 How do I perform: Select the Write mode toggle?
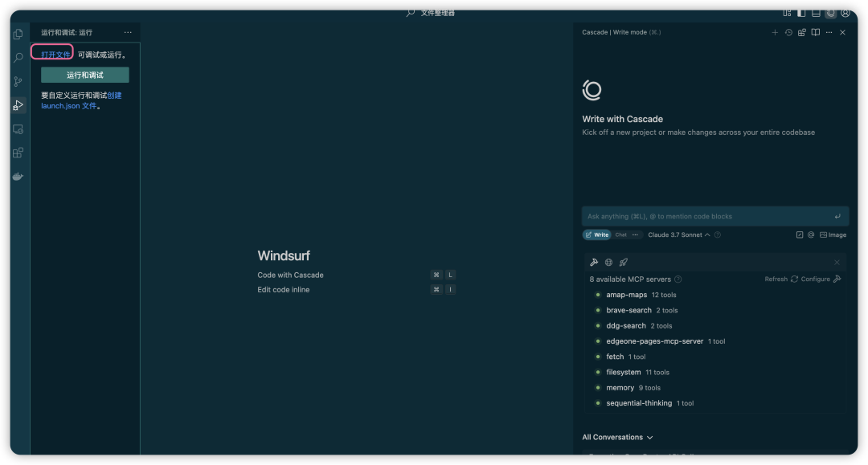[596, 235]
